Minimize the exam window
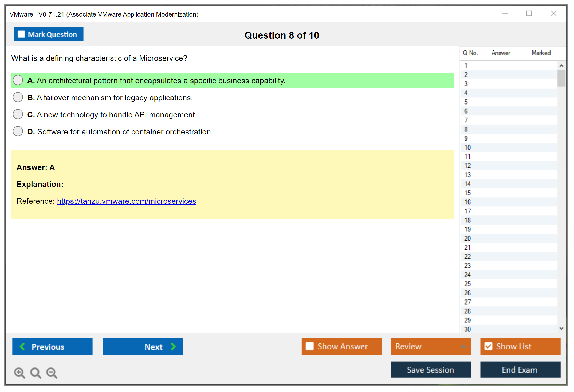The image size is (574, 392). pyautogui.click(x=505, y=14)
